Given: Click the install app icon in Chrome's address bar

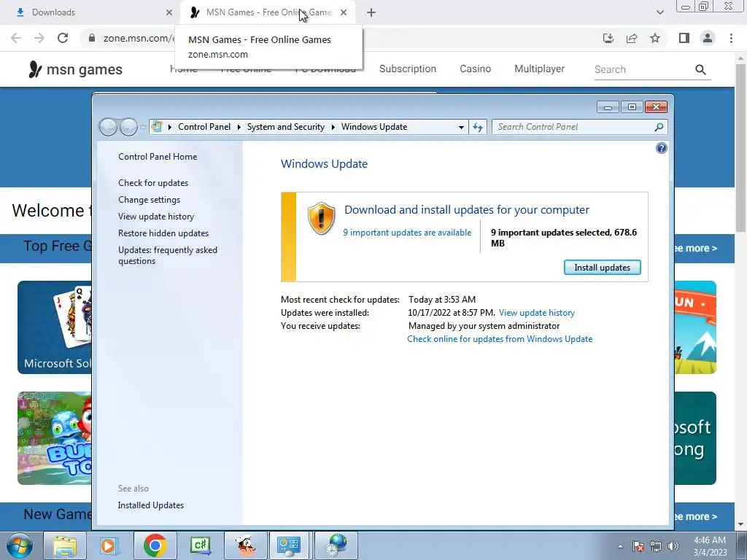Looking at the screenshot, I should tap(608, 38).
